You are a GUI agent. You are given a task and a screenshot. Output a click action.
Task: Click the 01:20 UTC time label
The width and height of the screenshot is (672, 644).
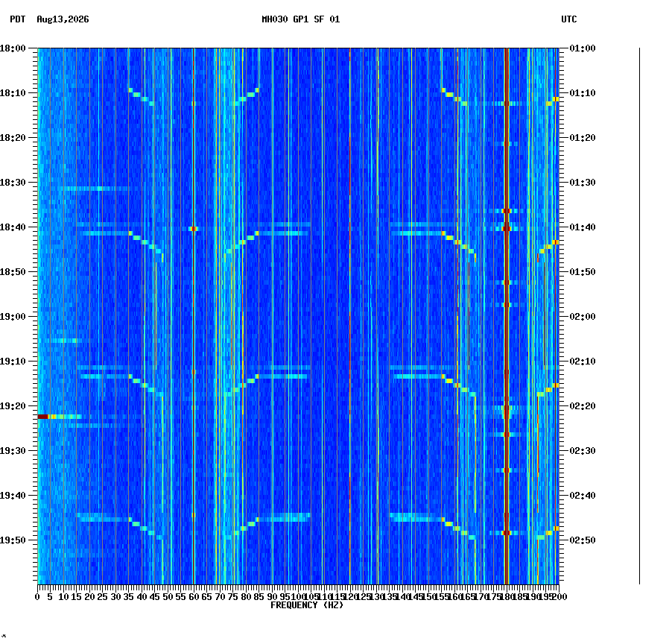pyautogui.click(x=583, y=138)
